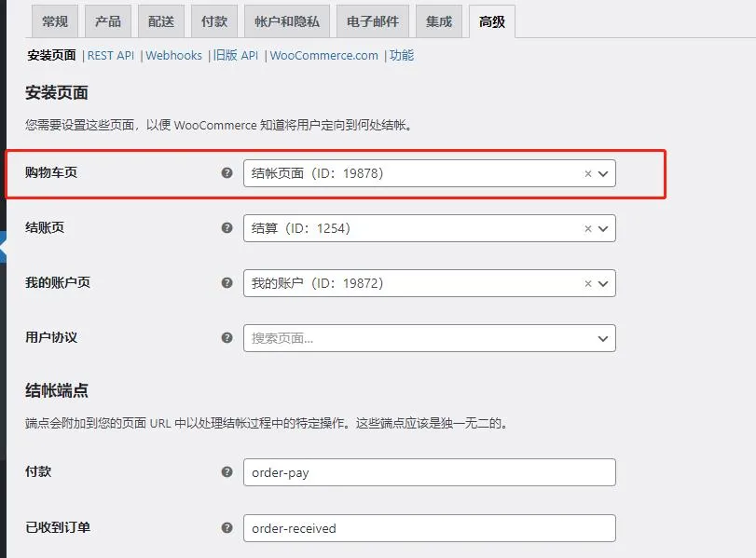Viewport: 756px width, 558px height.
Task: Collapse the admin sidebar menu arrow
Action: [x=3, y=247]
